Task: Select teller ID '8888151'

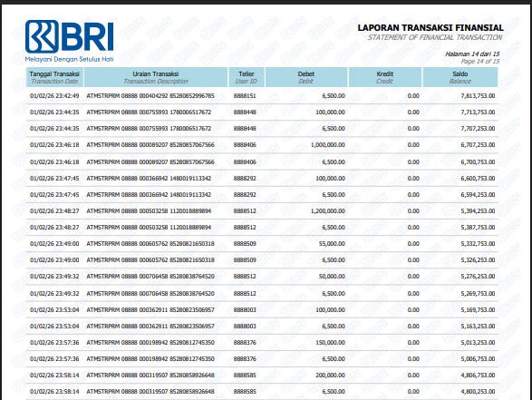Action: 245,96
